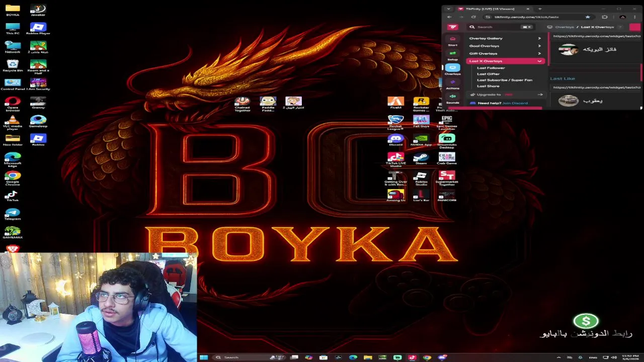644x362 pixels.
Task: Open the Supermarket Together shortcut
Action: [x=447, y=179]
